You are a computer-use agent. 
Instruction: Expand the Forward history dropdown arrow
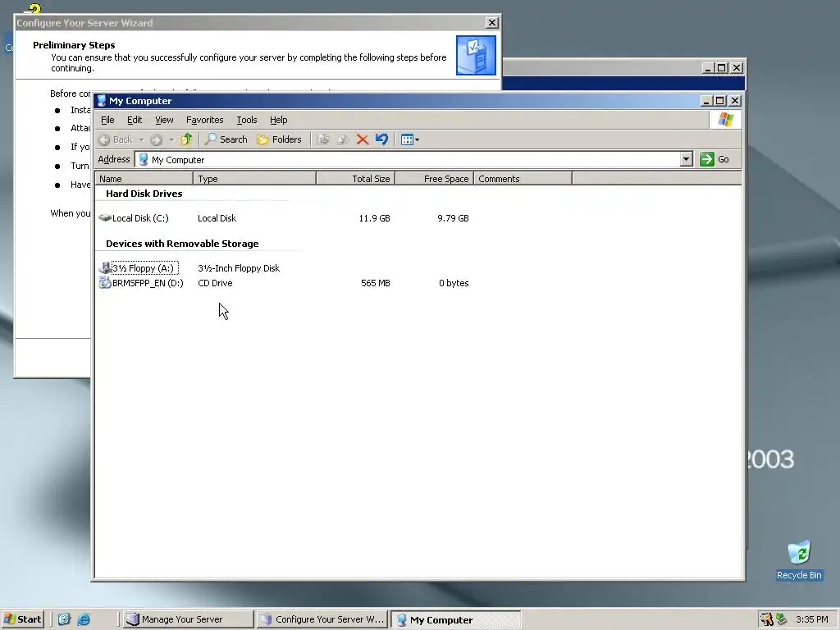171,139
